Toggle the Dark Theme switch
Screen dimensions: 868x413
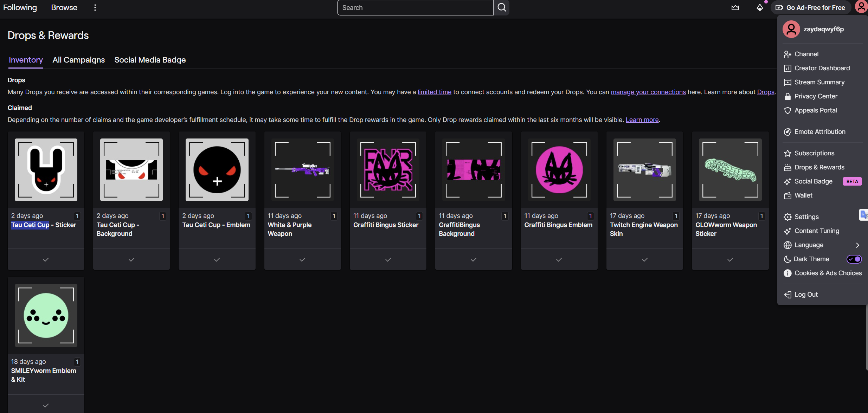(854, 259)
